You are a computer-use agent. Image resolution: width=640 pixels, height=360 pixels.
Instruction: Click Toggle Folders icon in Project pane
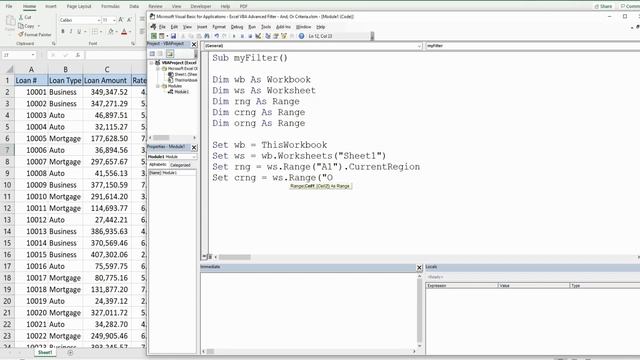click(170, 54)
